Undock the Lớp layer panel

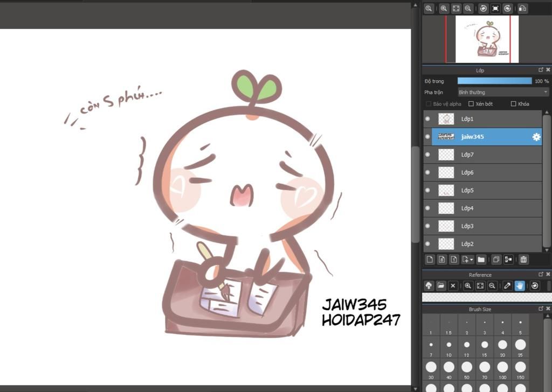(541, 70)
